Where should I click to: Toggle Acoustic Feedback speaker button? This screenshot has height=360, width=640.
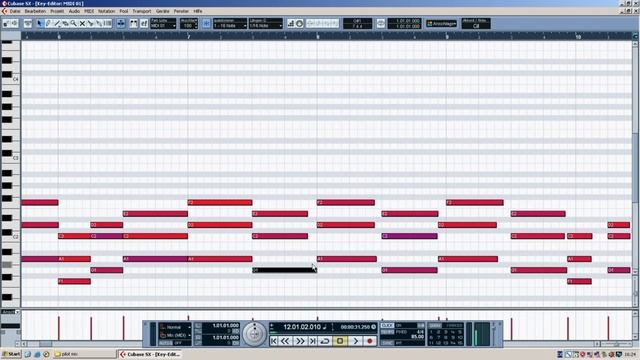click(14, 24)
